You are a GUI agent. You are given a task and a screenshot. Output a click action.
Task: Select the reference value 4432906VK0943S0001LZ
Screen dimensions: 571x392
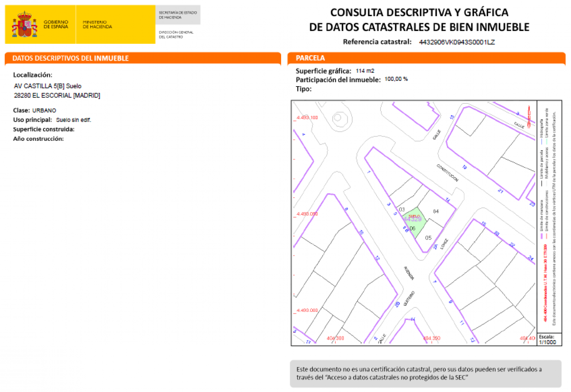457,42
